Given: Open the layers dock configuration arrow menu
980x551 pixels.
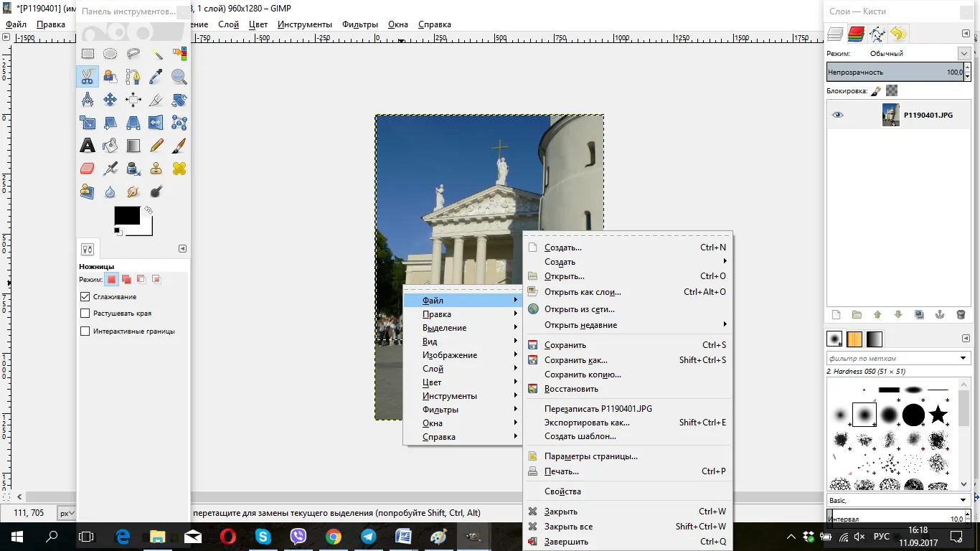Looking at the screenshot, I should tap(966, 34).
